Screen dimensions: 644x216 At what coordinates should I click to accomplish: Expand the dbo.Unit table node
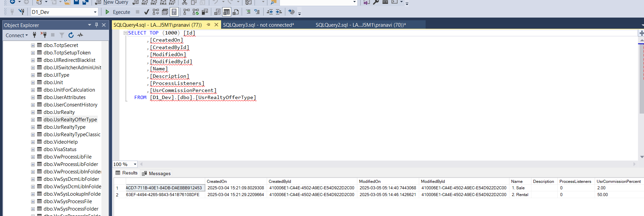[33, 82]
